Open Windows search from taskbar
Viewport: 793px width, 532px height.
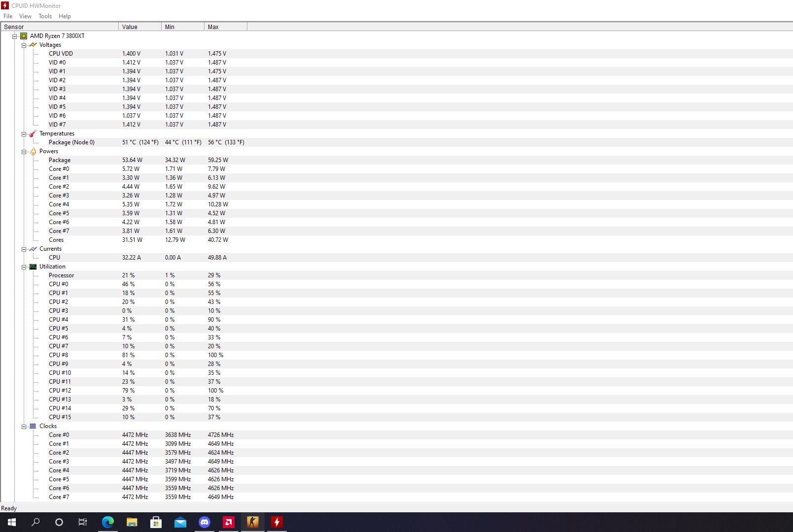point(35,522)
